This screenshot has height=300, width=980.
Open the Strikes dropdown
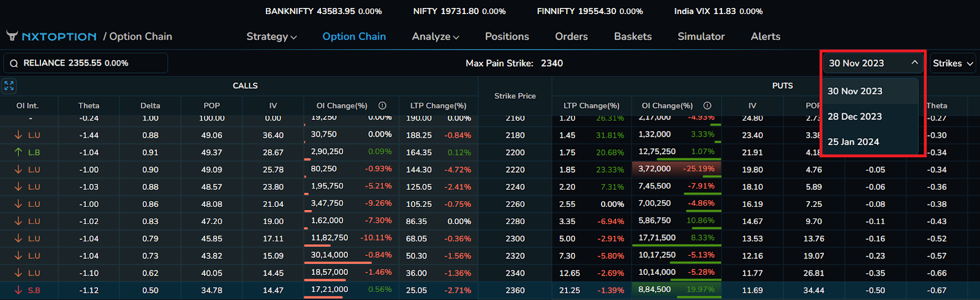tap(953, 63)
